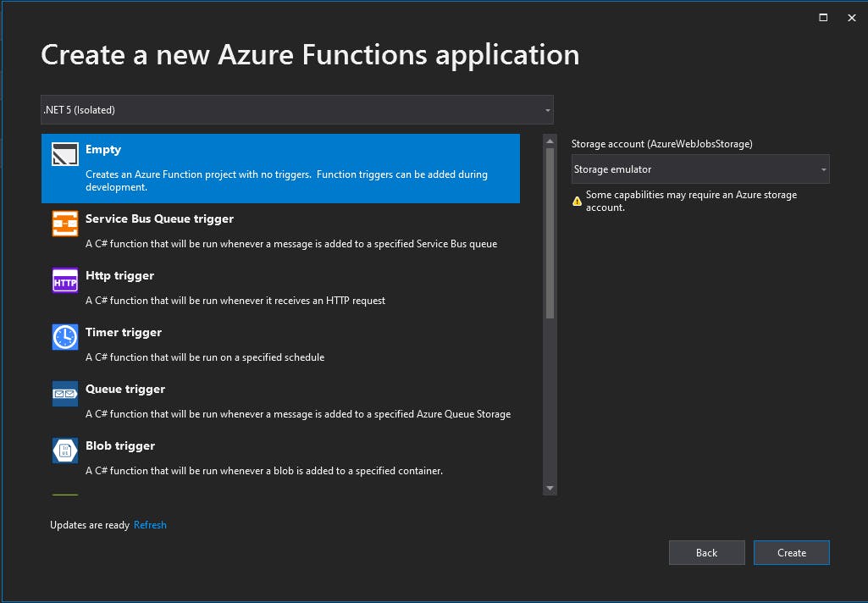868x603 pixels.
Task: Click the runtime version dropdown arrow
Action: pos(547,110)
